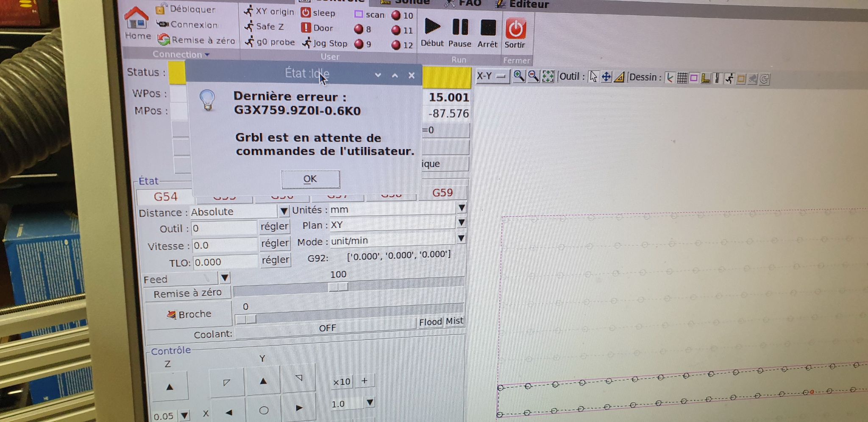Run the Safe Z user command
The image size is (868, 422).
click(264, 26)
